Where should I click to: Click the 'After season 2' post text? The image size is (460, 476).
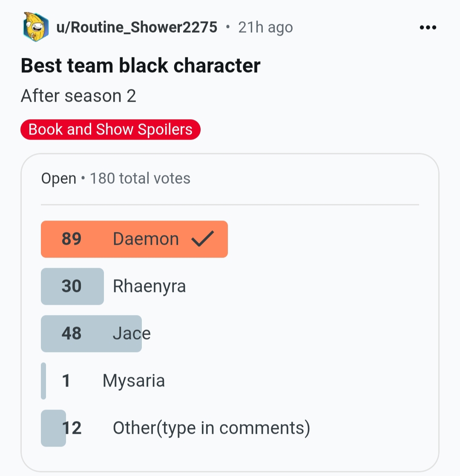click(78, 96)
